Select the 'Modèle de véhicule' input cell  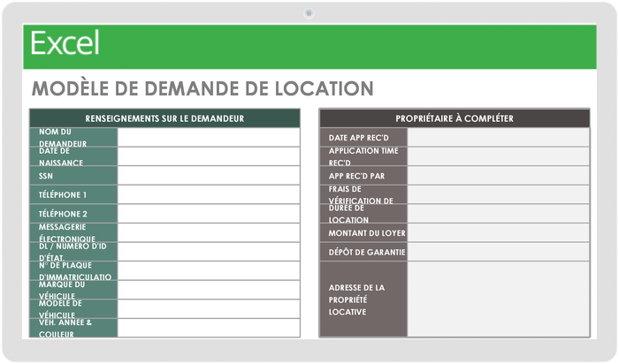(209, 309)
